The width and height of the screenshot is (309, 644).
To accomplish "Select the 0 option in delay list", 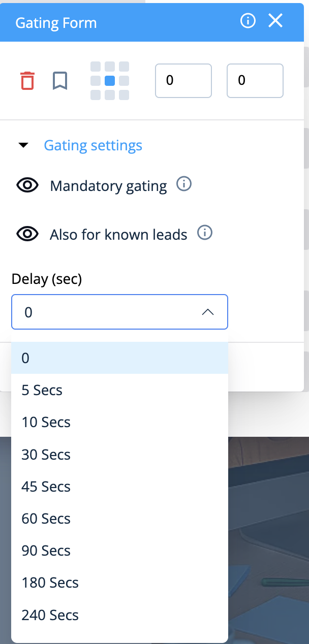I will [x=25, y=358].
